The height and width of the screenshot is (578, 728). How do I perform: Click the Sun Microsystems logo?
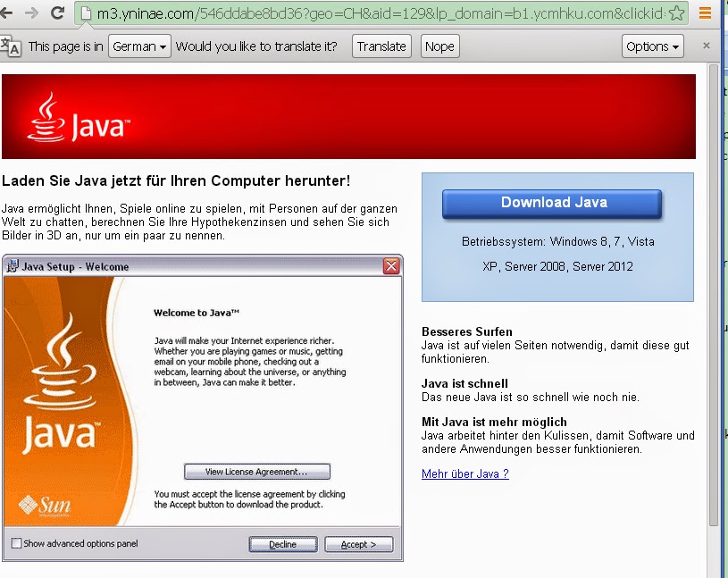point(45,506)
